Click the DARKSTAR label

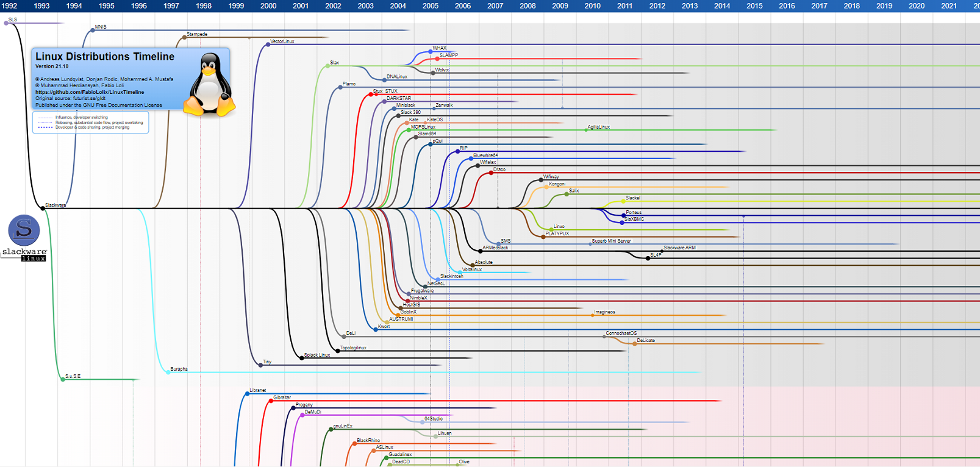pyautogui.click(x=399, y=98)
